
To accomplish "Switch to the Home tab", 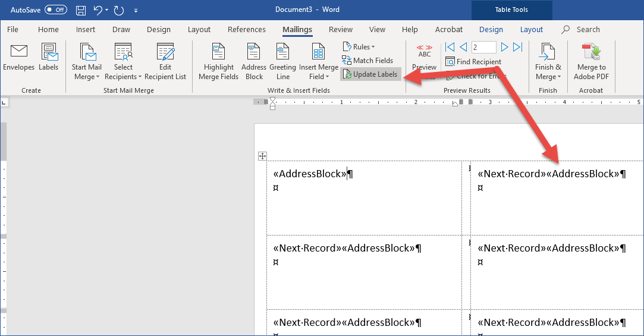I will pyautogui.click(x=48, y=30).
